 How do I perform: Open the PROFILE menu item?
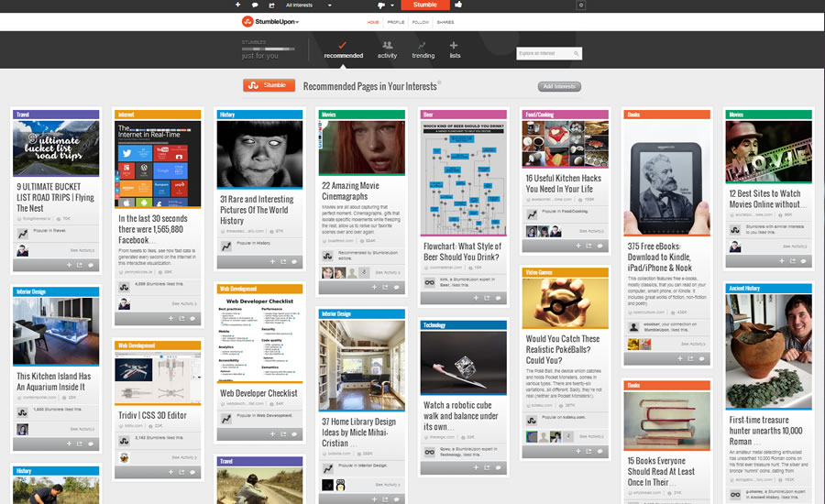click(x=396, y=21)
